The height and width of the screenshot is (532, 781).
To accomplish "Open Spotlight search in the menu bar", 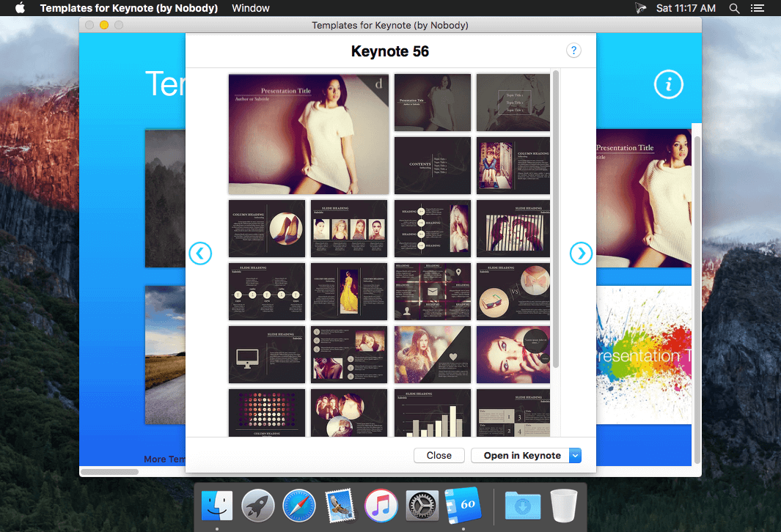I will tap(734, 8).
